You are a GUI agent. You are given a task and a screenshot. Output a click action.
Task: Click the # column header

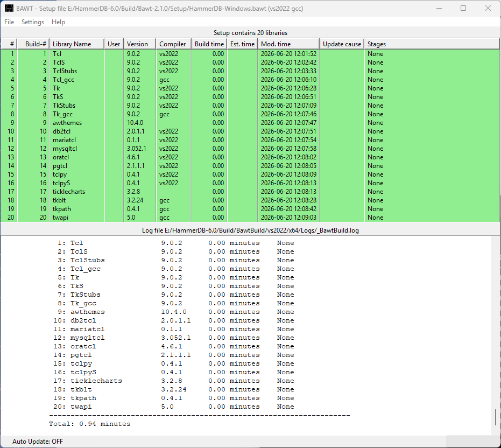click(x=9, y=44)
